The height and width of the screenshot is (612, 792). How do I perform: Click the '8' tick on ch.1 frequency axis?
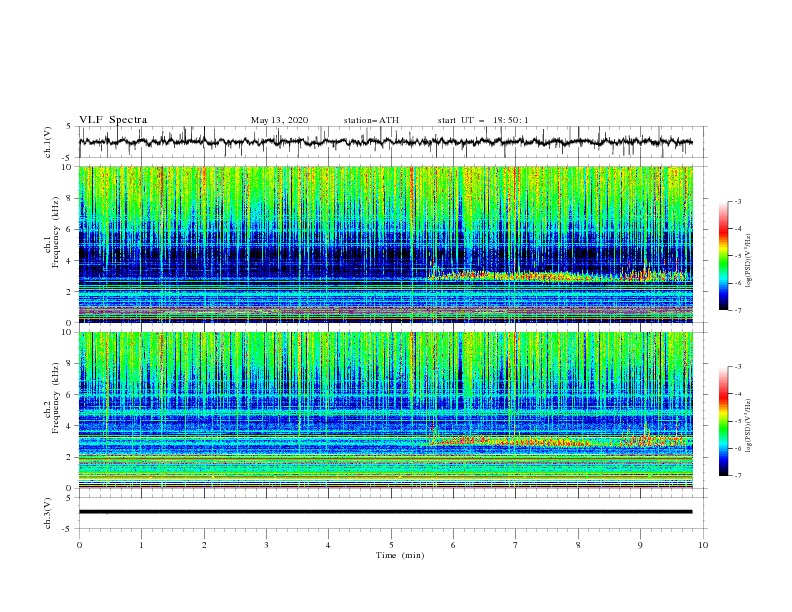point(70,198)
